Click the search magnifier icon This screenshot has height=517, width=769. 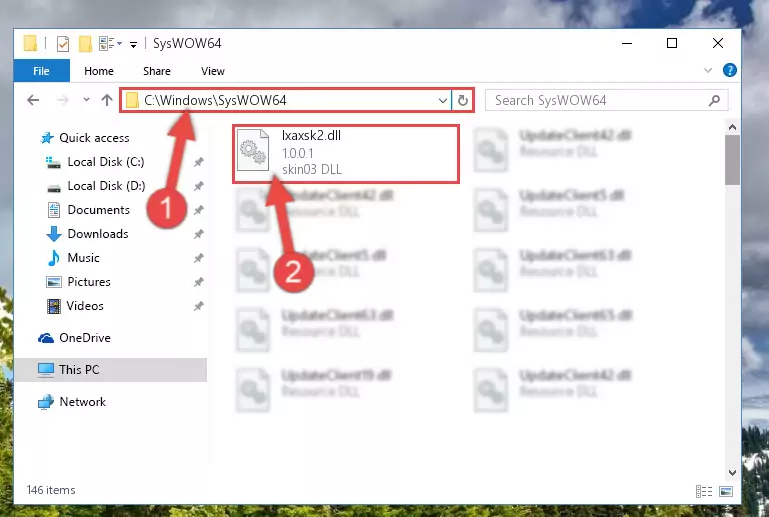(x=714, y=101)
